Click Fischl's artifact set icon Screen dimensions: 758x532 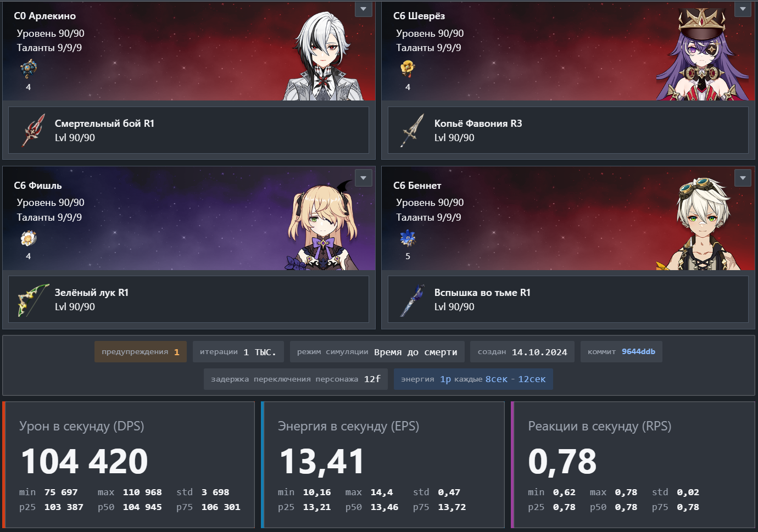(x=29, y=238)
